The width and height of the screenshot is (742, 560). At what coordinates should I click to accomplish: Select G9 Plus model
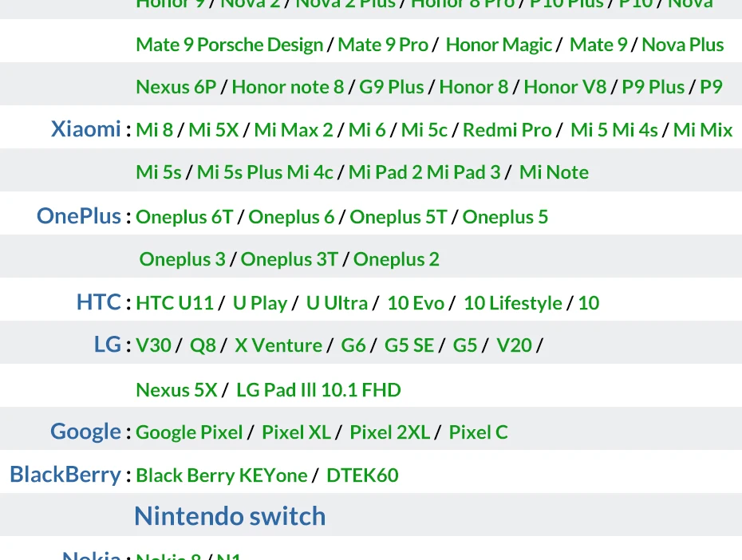392,87
